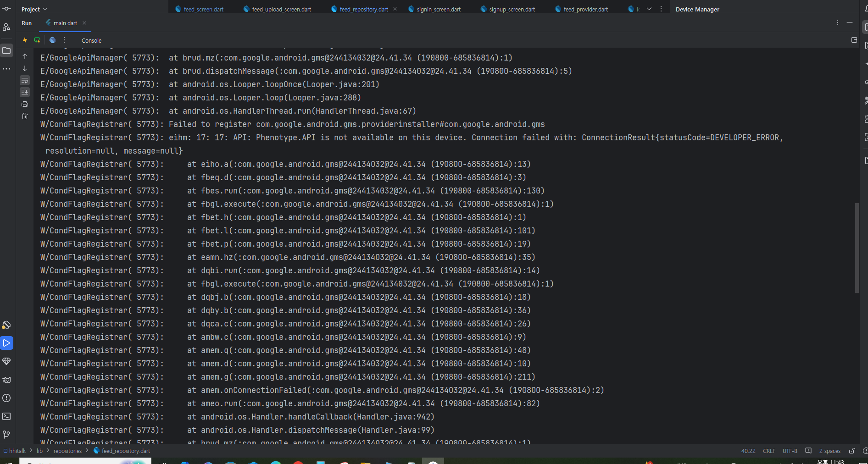Viewport: 868px width, 464px height.
Task: Open more actions menu in Run toolbar
Action: coord(64,40)
